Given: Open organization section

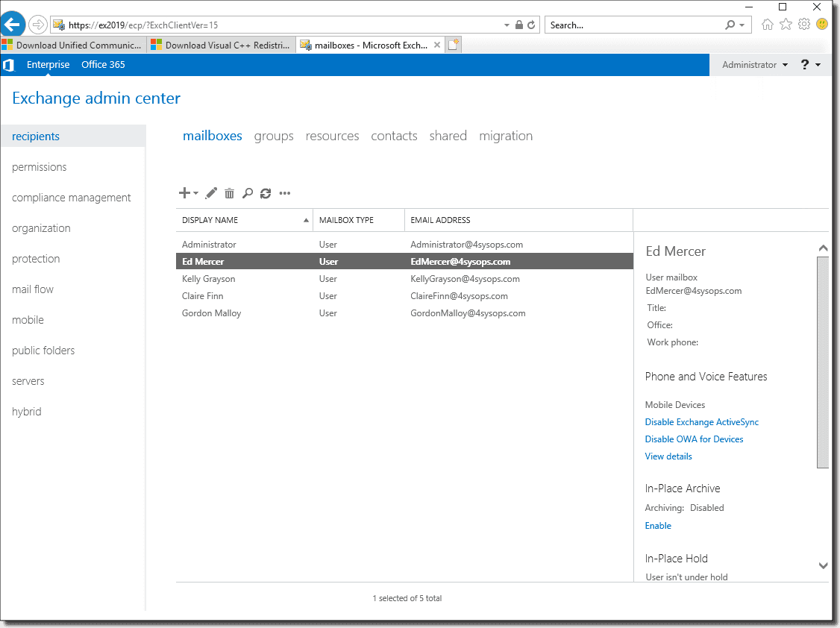Looking at the screenshot, I should coord(41,228).
